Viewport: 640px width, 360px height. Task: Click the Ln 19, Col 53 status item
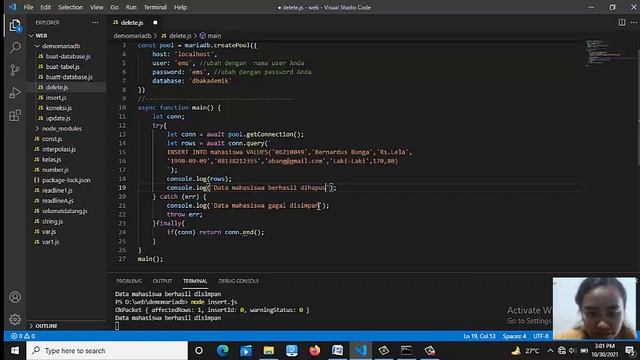coord(479,336)
